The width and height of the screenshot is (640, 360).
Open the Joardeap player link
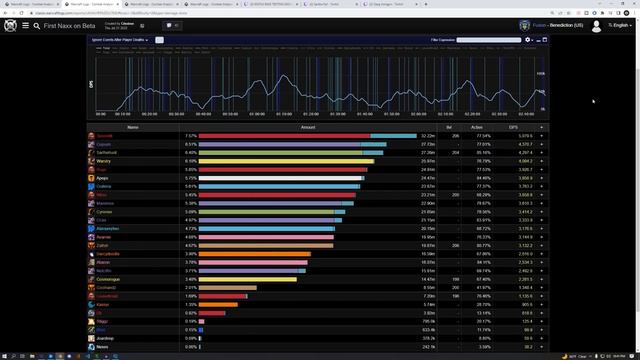point(105,338)
